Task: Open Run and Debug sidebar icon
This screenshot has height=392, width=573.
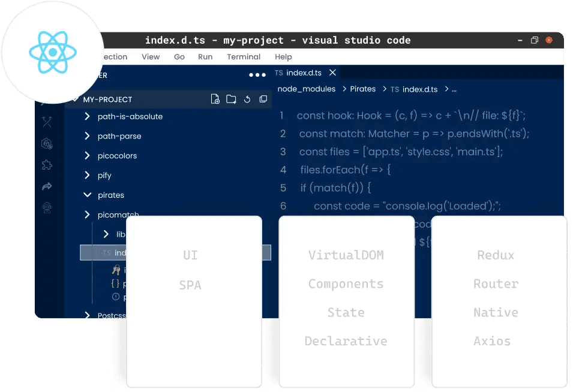Action: tap(47, 143)
